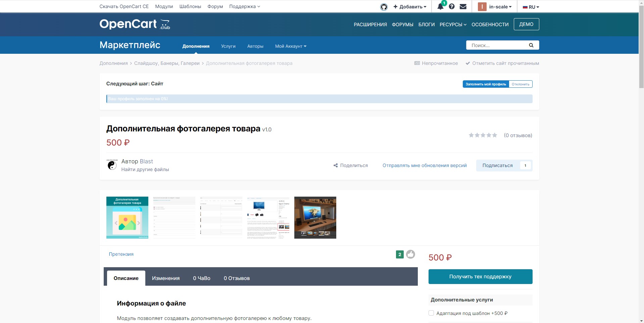Image resolution: width=644 pixels, height=323 pixels.
Task: Click the help question mark icon
Action: pos(452,6)
